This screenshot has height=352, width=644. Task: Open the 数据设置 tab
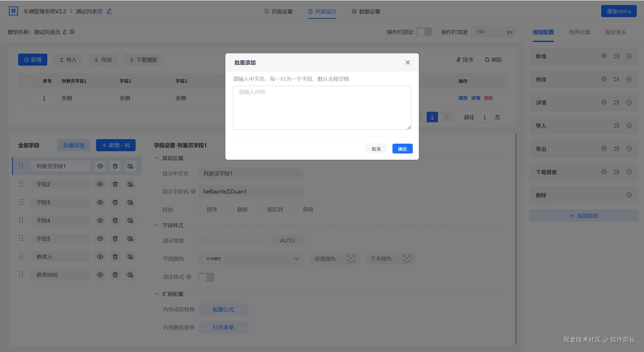coord(366,12)
